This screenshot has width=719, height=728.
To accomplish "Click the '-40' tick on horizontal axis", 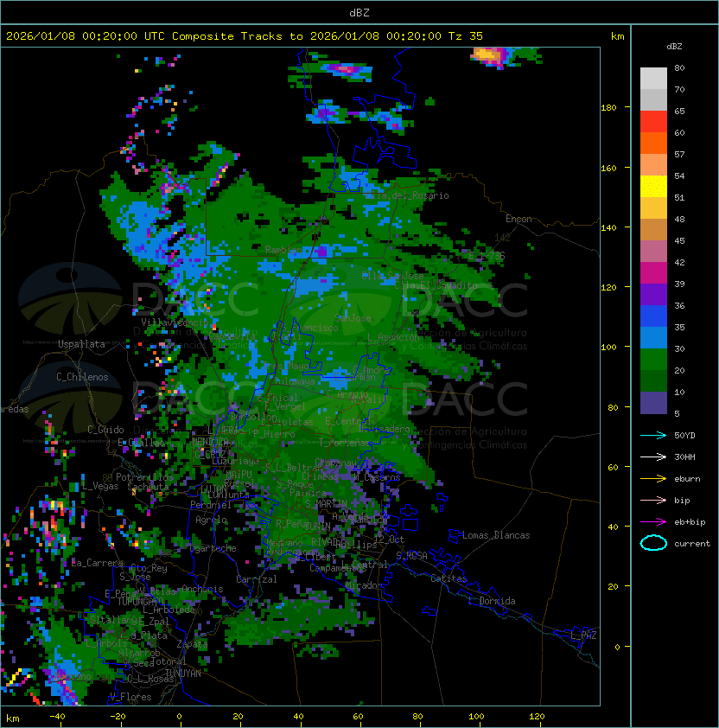I will 57,717.
